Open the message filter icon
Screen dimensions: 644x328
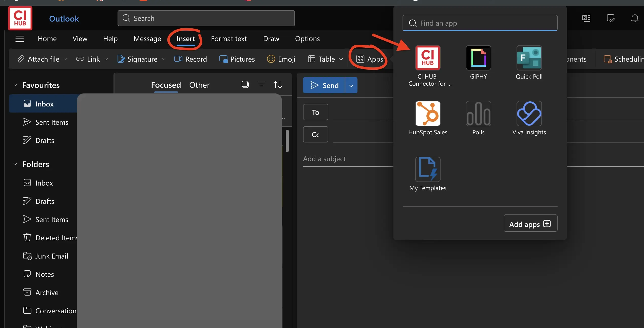(x=261, y=84)
